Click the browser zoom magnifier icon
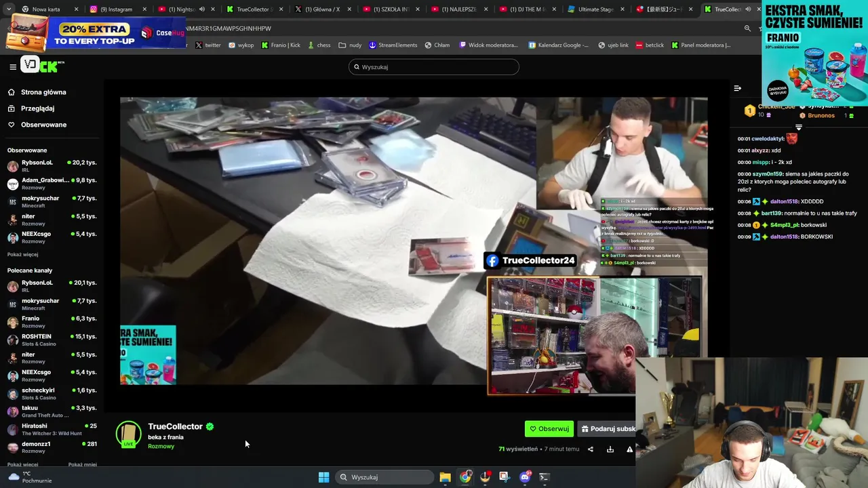Viewport: 868px width, 488px height. tap(747, 28)
